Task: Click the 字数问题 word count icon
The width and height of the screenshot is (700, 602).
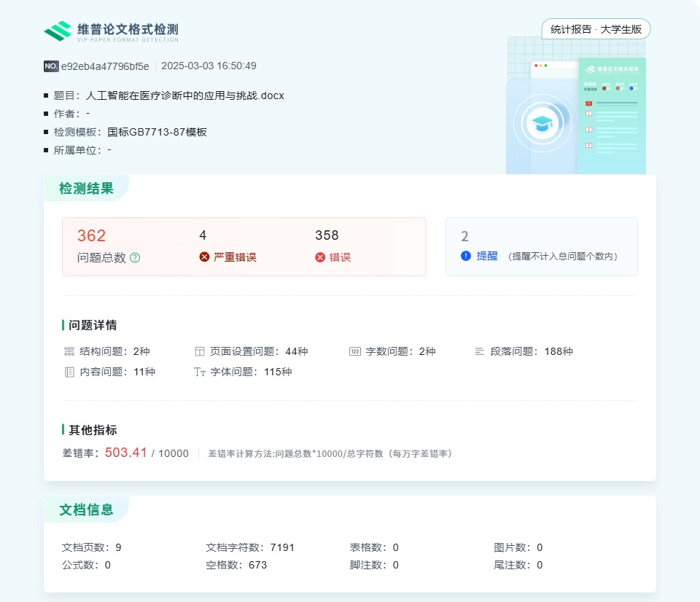Action: 355,351
